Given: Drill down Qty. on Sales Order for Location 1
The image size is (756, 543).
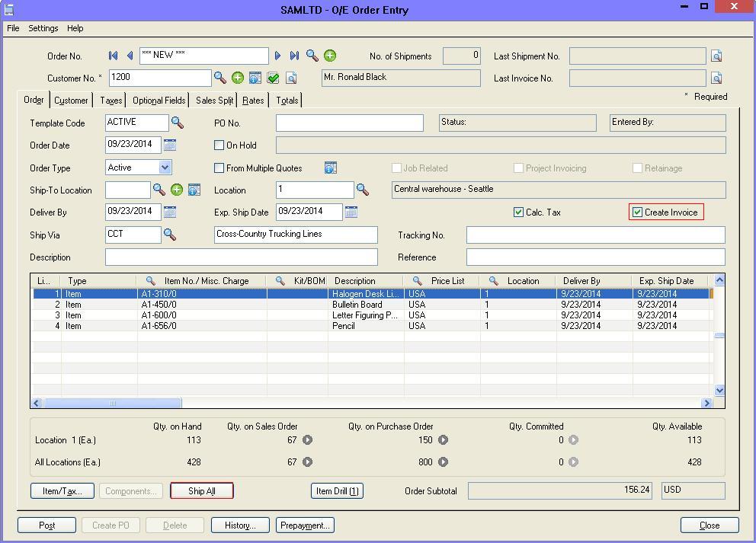Looking at the screenshot, I should 308,440.
